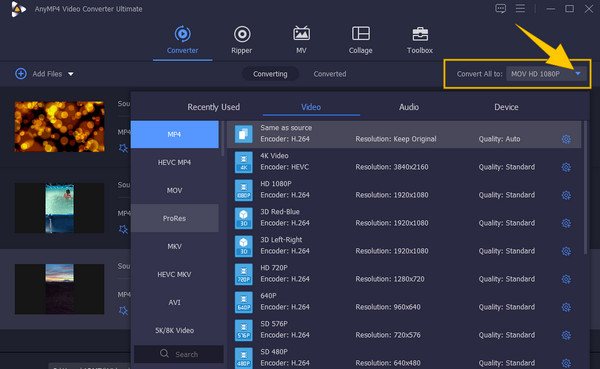Click Quality: Auto text
Screen dimensions: 600x369
499,139
